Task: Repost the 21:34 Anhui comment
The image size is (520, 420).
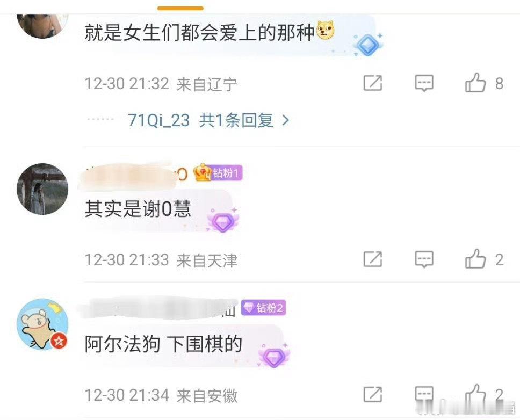Action: tap(373, 394)
